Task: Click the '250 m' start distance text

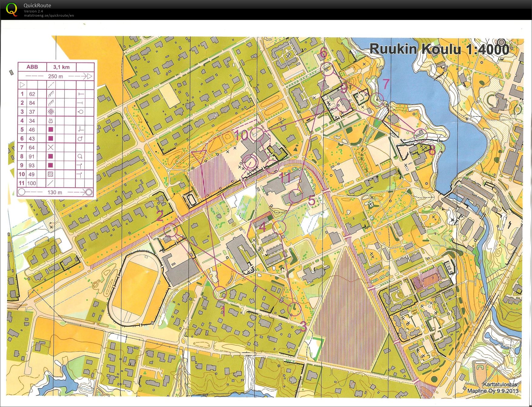Action: click(55, 76)
